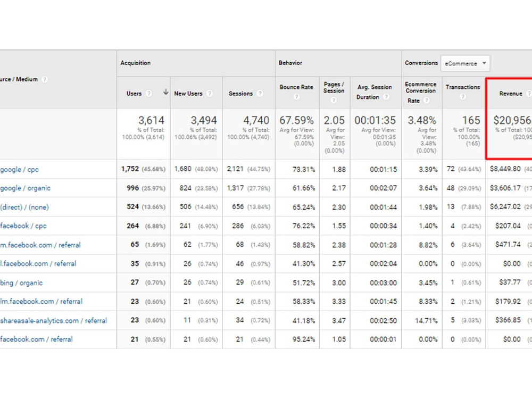This screenshot has height=399, width=532.
Task: Open the google / cpc source link
Action: click(x=19, y=169)
